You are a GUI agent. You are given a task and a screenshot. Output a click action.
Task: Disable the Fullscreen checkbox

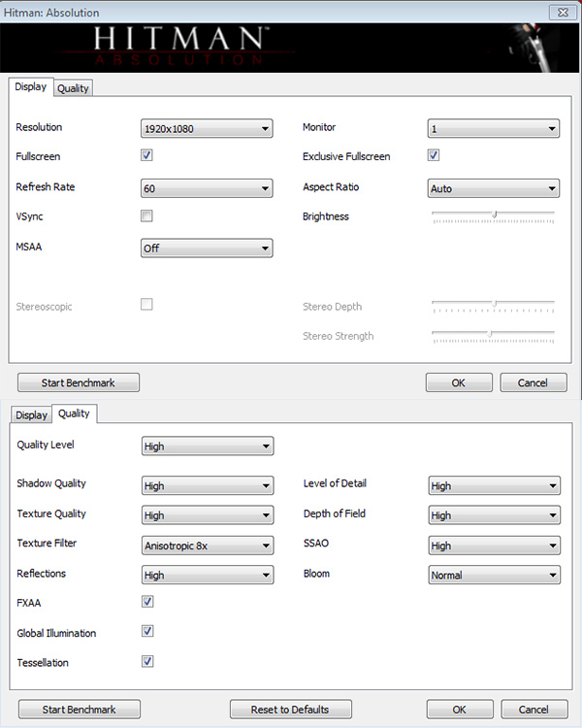[x=146, y=155]
